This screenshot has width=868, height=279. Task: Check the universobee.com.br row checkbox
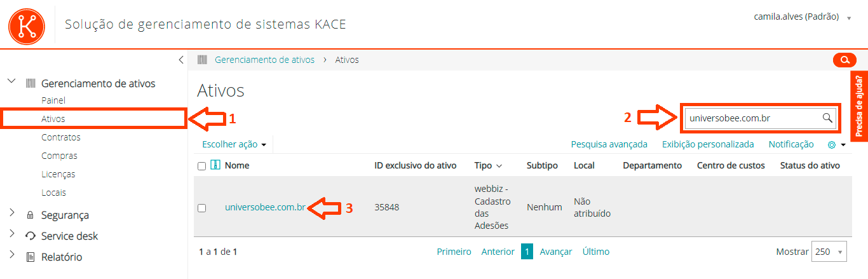(x=201, y=208)
